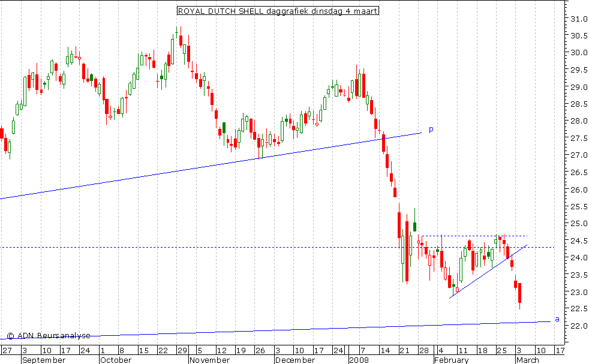The height and width of the screenshot is (364, 589).
Task: Select the 26.5 price axis label
Action: (578, 173)
